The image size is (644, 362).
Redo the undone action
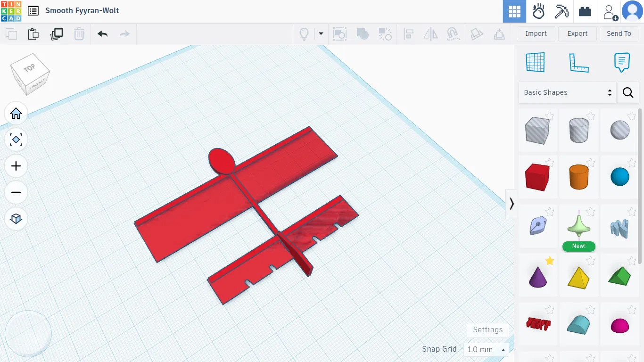[x=124, y=34]
